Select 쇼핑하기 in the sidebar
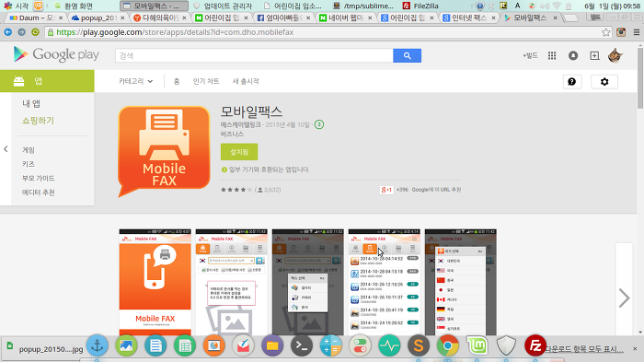 [38, 121]
